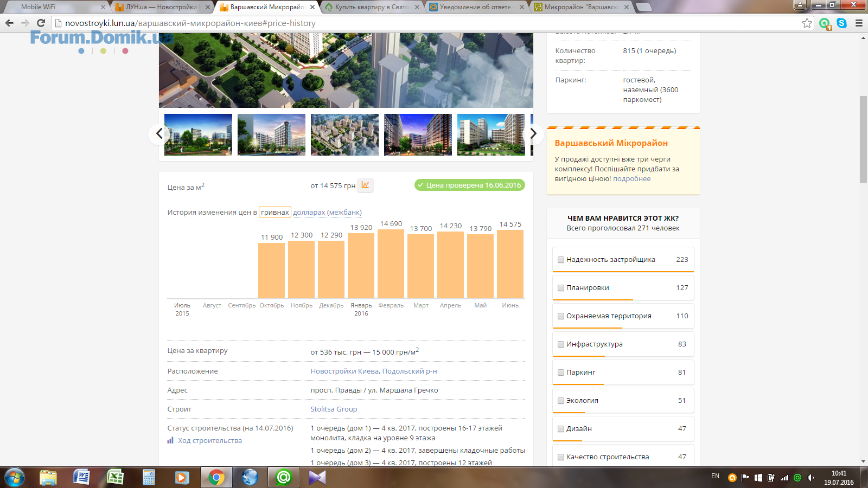This screenshot has height=488, width=868.
Task: Switch to ЛУН.ua Новостройки tab
Action: click(x=161, y=7)
